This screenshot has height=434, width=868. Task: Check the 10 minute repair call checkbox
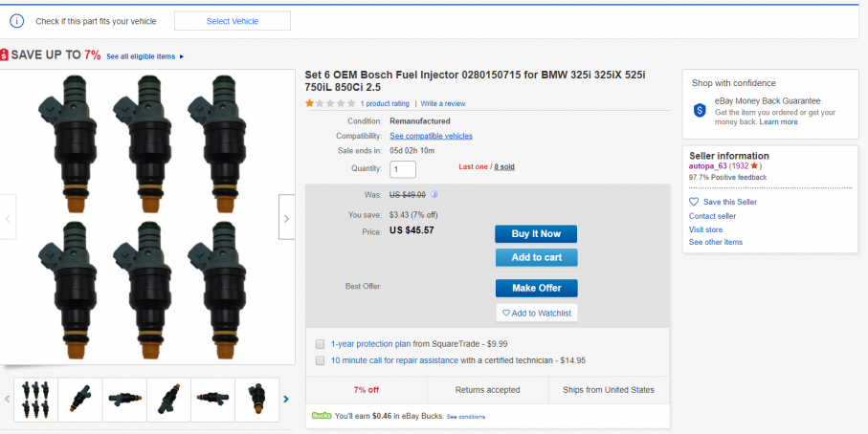pyautogui.click(x=320, y=360)
